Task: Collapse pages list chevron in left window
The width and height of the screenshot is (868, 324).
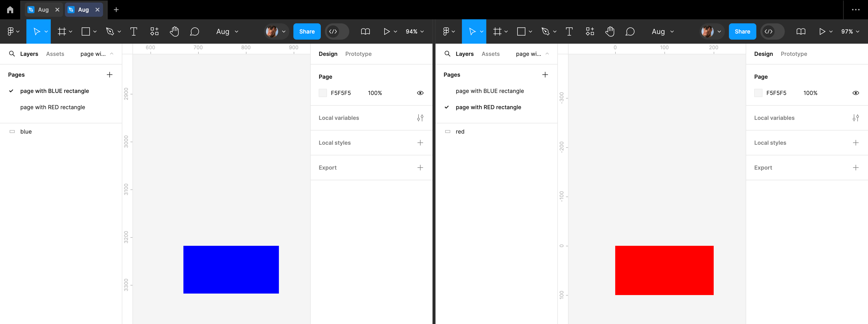Action: 111,54
